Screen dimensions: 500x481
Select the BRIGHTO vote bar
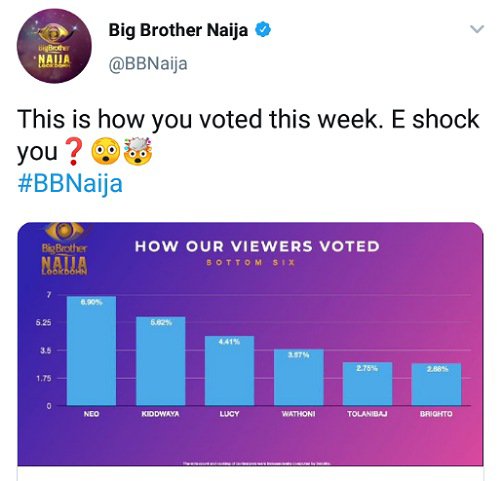click(x=437, y=384)
